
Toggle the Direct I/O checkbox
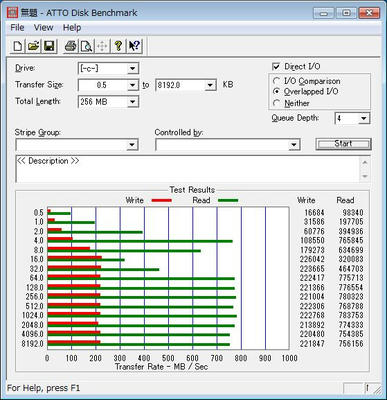pyautogui.click(x=276, y=66)
